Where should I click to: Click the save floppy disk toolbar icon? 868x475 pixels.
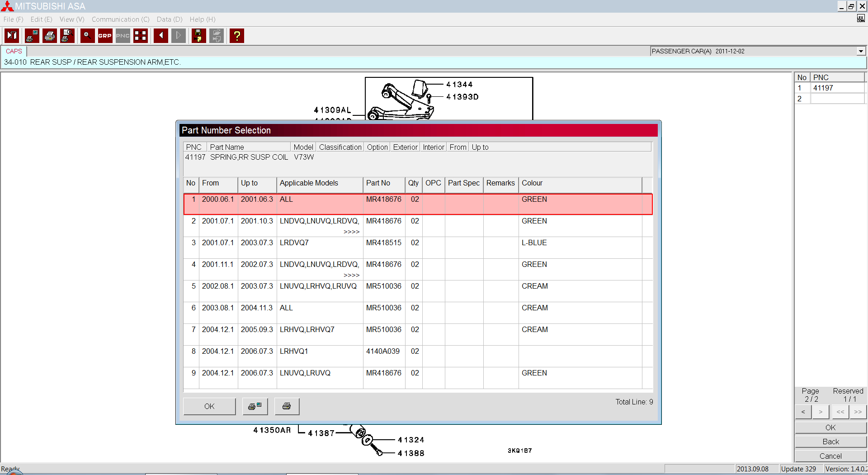[198, 36]
